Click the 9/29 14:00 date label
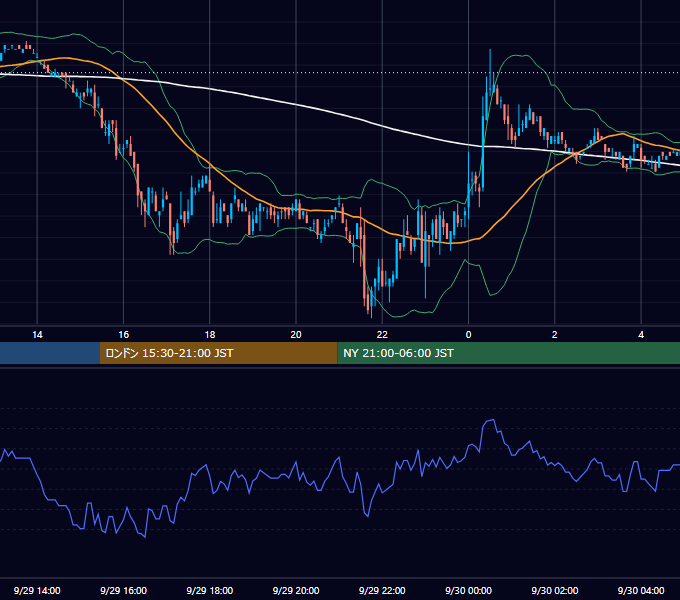 click(37, 590)
